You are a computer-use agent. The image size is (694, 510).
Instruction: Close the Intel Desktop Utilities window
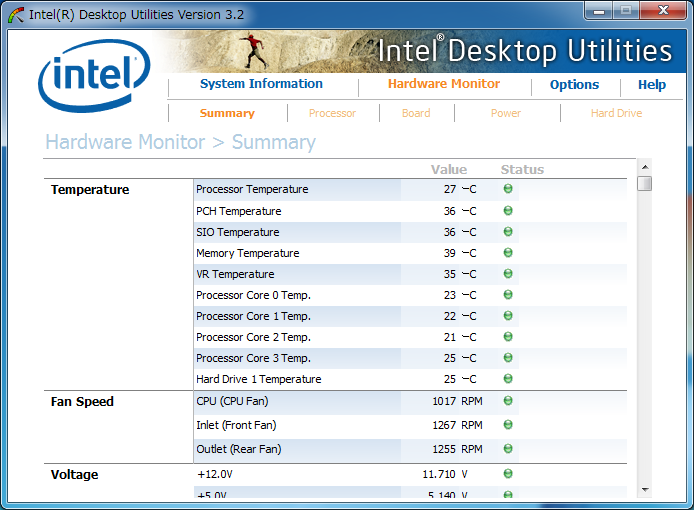click(663, 11)
